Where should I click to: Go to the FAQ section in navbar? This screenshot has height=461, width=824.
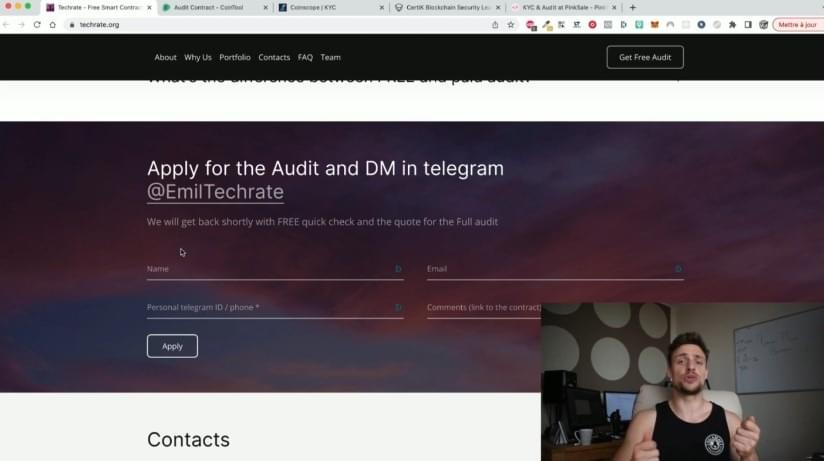point(305,57)
